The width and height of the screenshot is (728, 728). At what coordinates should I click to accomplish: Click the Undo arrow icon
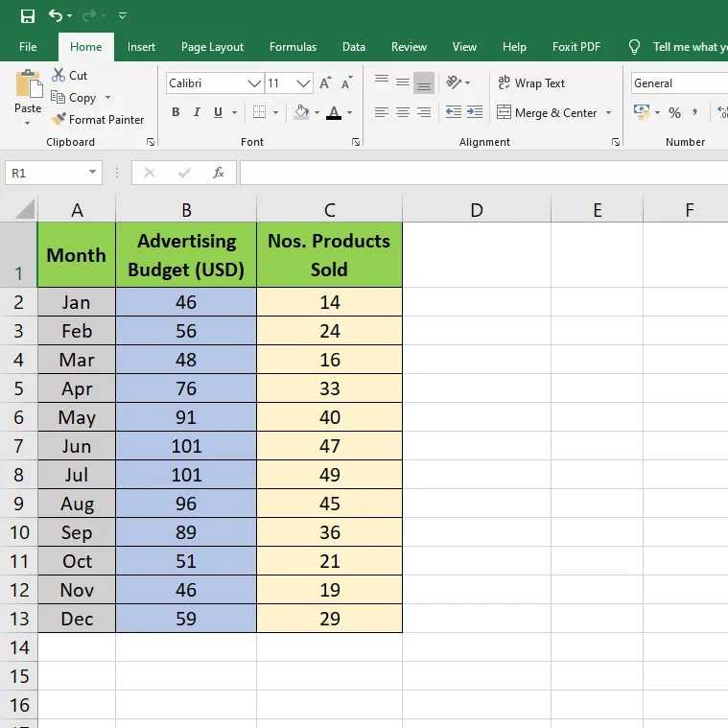[56, 15]
